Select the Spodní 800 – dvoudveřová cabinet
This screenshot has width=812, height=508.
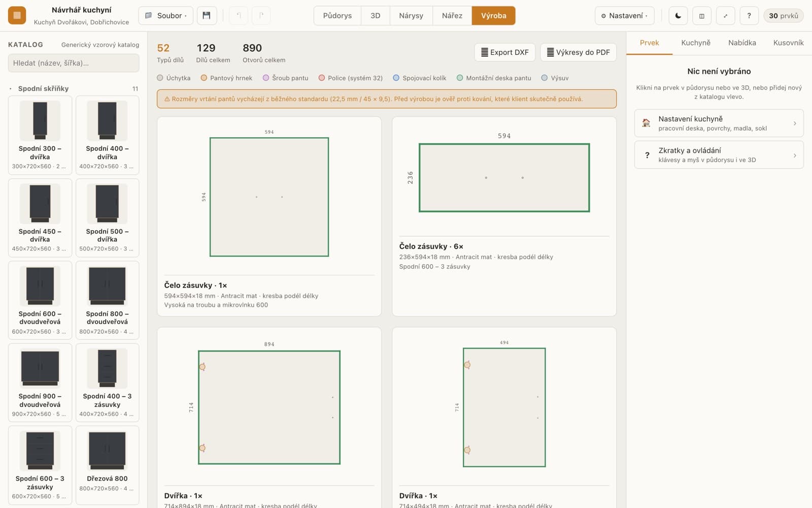pos(107,300)
